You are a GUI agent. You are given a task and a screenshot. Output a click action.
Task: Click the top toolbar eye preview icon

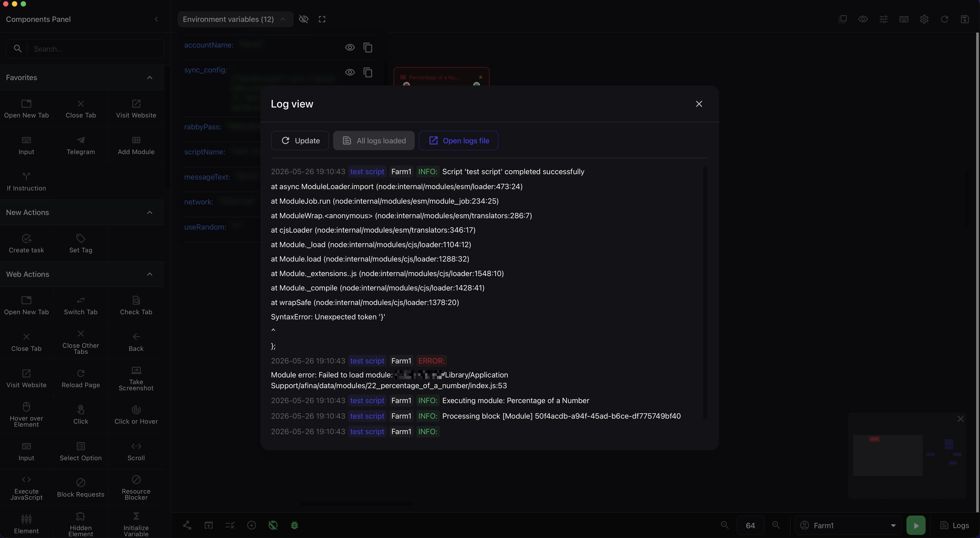[x=863, y=19]
